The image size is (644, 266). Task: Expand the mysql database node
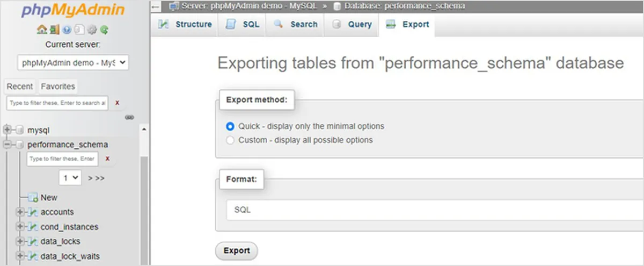[8, 130]
